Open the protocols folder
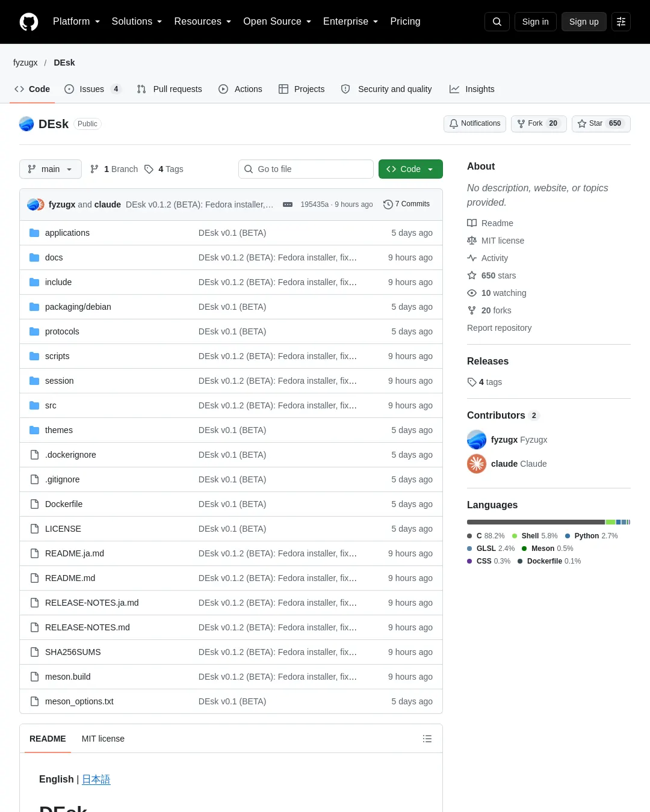Image resolution: width=650 pixels, height=812 pixels. (62, 331)
